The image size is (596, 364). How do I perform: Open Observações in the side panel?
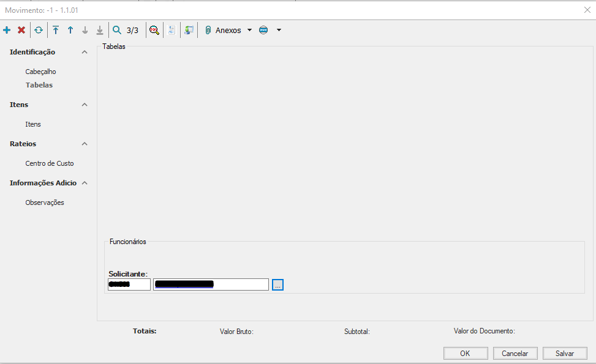click(x=44, y=202)
